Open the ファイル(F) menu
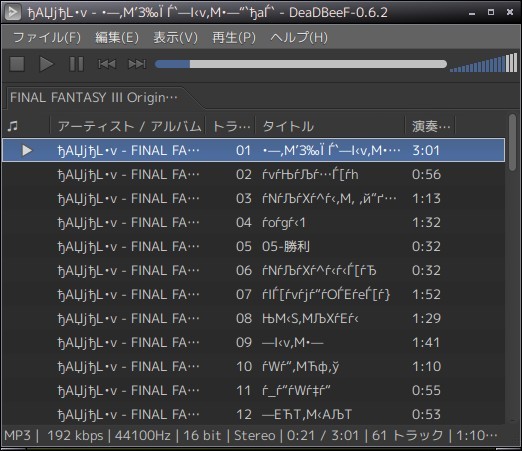522x451 pixels. [47, 37]
